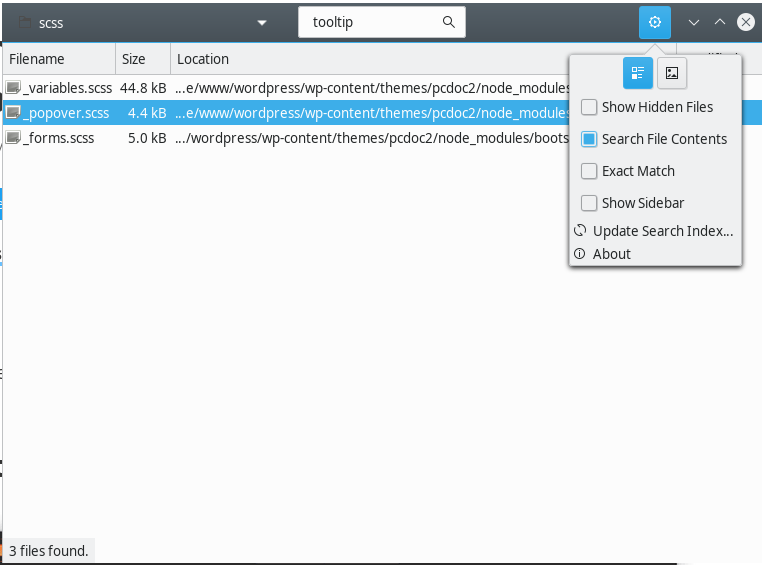Image resolution: width=762 pixels, height=565 pixels.
Task: Enable Show Sidebar checkbox
Action: coord(589,203)
